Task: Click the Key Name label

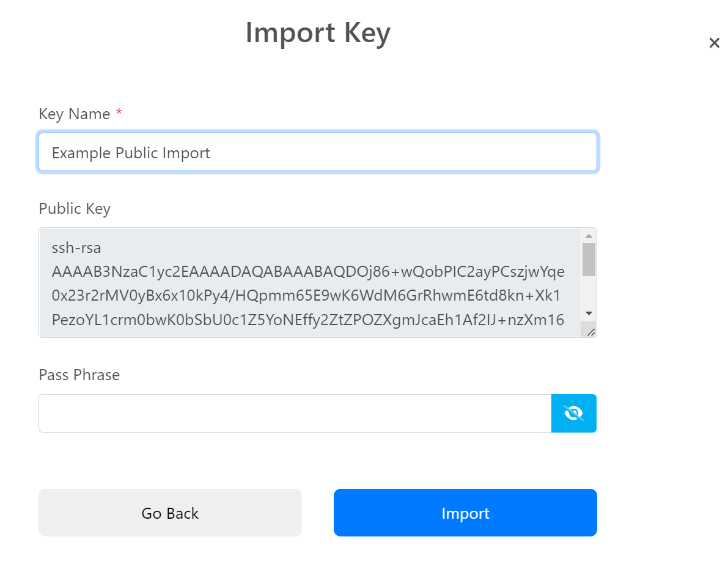Action: point(75,114)
